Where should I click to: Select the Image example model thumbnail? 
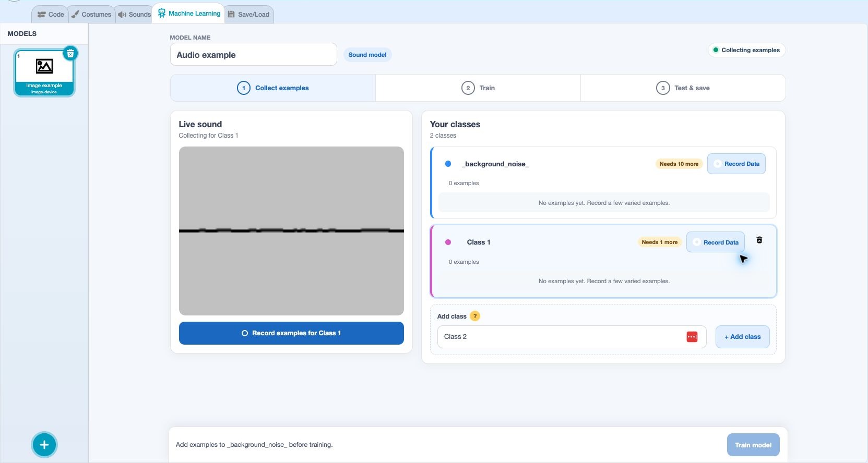pyautogui.click(x=44, y=71)
